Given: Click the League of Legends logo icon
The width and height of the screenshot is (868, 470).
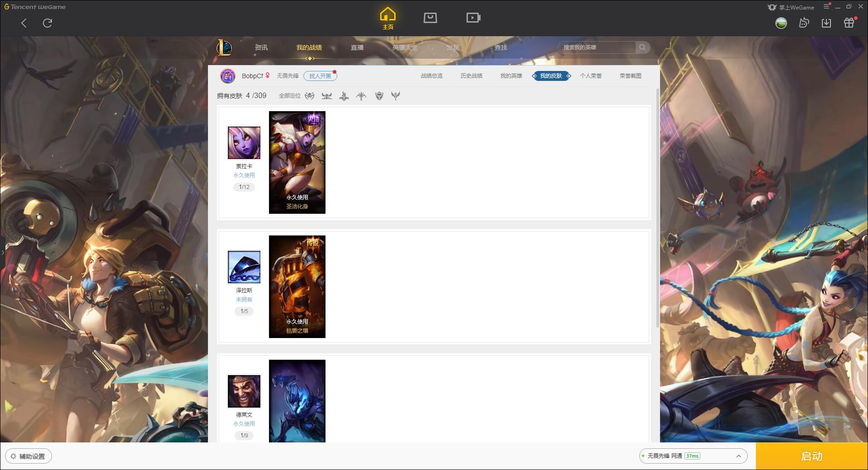Looking at the screenshot, I should 224,47.
